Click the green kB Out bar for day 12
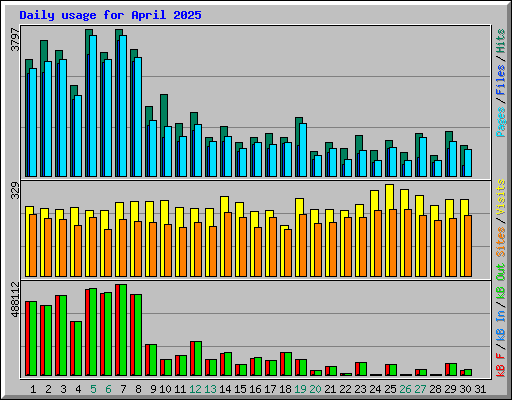512x400 pixels. click(x=198, y=359)
